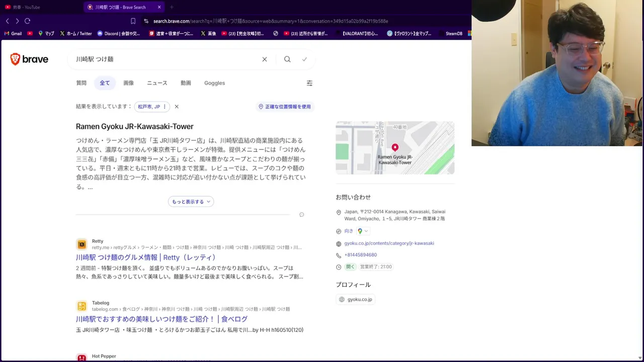The height and width of the screenshot is (362, 644).
Task: Focus the 川崎駅 つけ麺 search field
Action: tap(166, 59)
